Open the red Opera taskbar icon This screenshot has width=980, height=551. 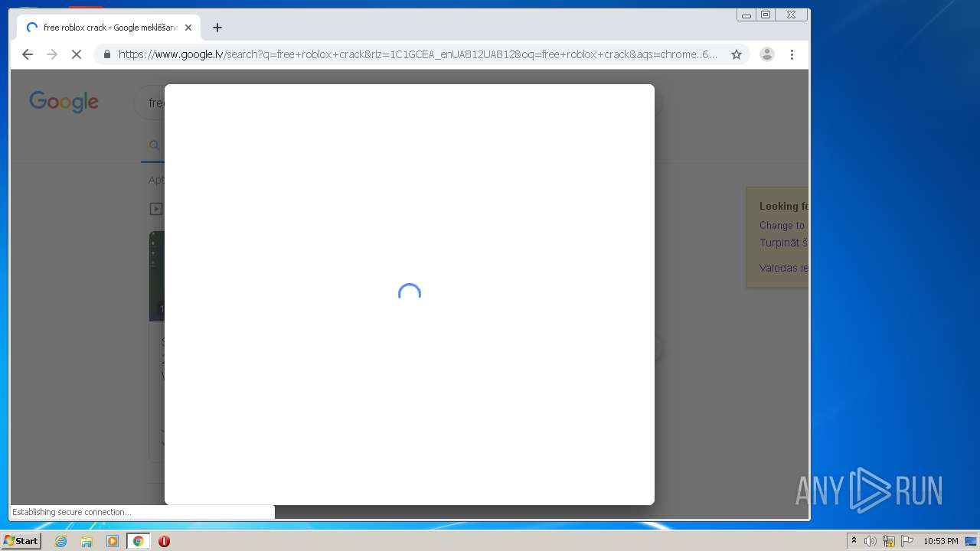click(164, 541)
